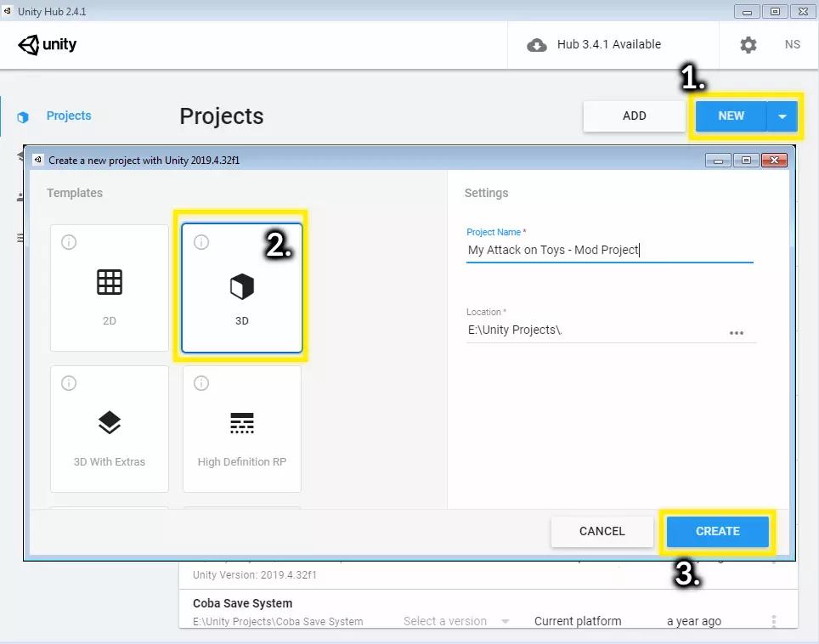
Task: Open the Coba Save System options menu
Action: click(774, 621)
